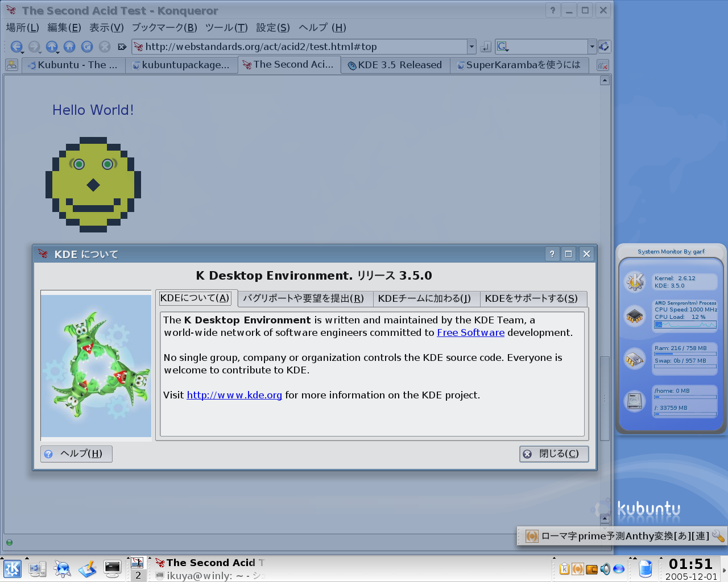Switch to virtual desktop 2 in pager
Viewport: 728px width, 582px height.
(138, 576)
